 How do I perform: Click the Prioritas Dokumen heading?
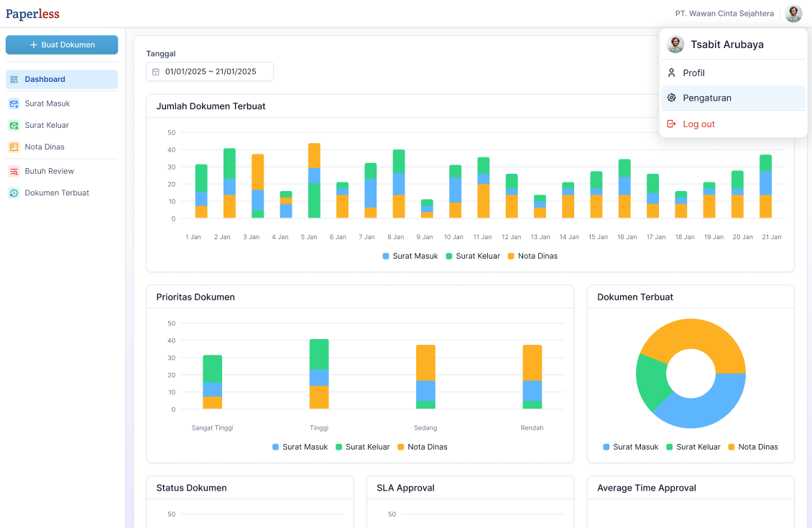pyautogui.click(x=195, y=297)
